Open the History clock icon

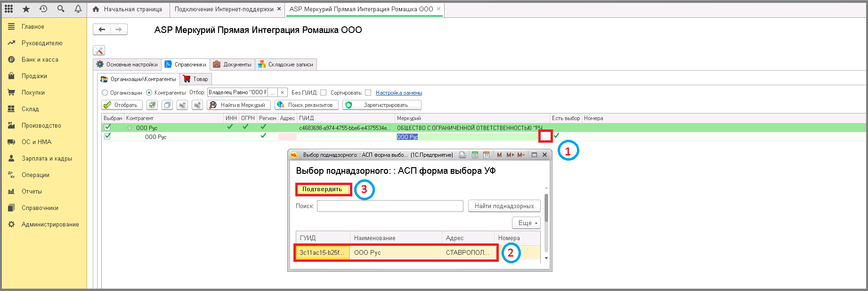(x=43, y=9)
